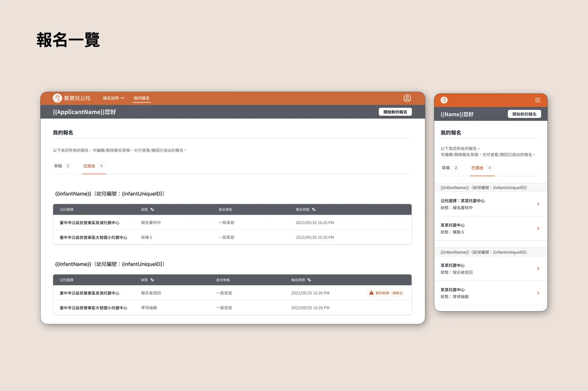Expand the 報名說明 dropdown menu
The width and height of the screenshot is (588, 391).
[x=113, y=98]
